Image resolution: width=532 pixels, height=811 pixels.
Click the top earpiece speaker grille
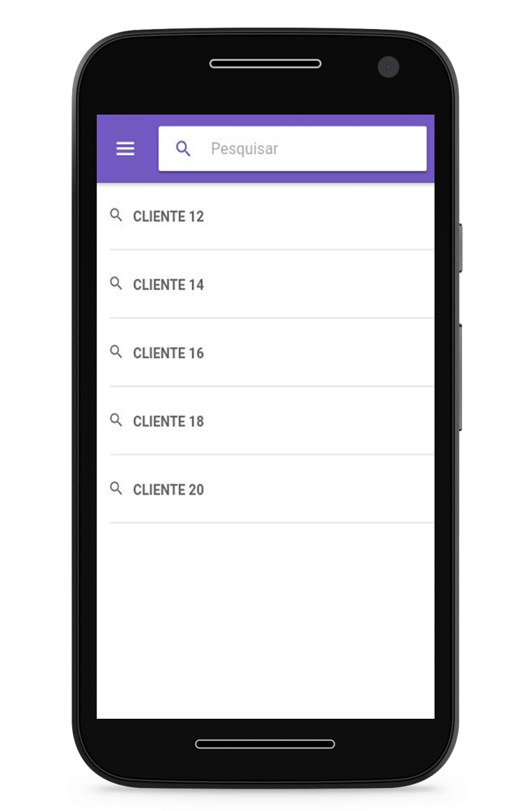[x=265, y=64]
